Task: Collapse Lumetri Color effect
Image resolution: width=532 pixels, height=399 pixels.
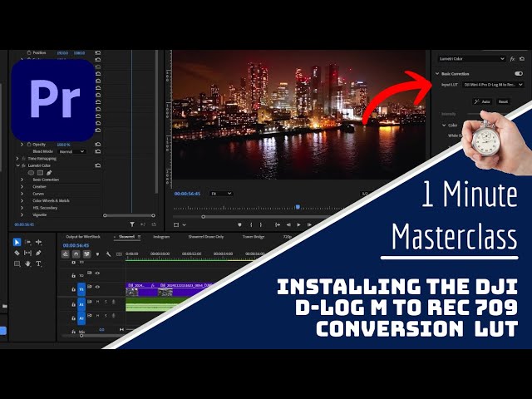Action: pyautogui.click(x=17, y=165)
